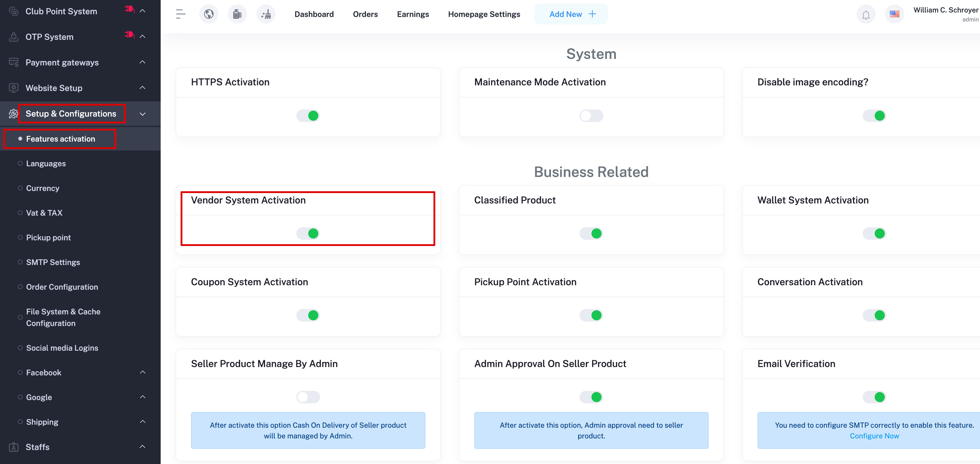This screenshot has width=980, height=464.
Task: Go to Homepage Settings in top menu
Action: coord(483,15)
